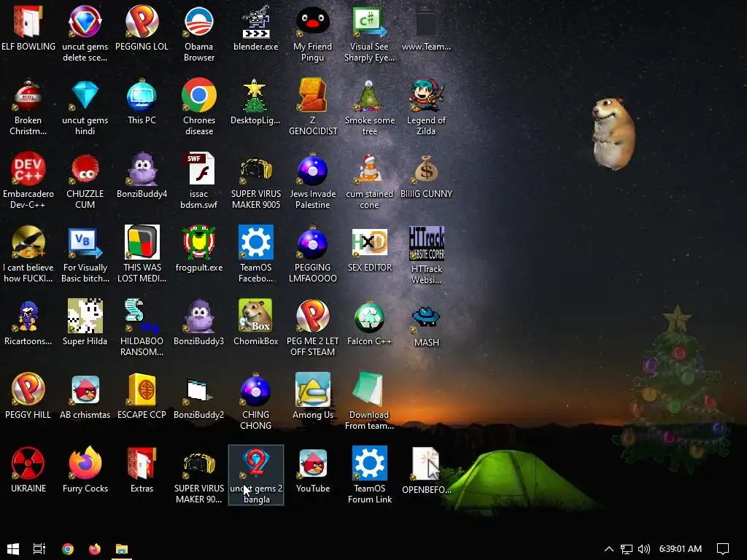747x560 pixels.
Task: Click the SEX EDITOR HxD icon
Action: pyautogui.click(x=369, y=242)
